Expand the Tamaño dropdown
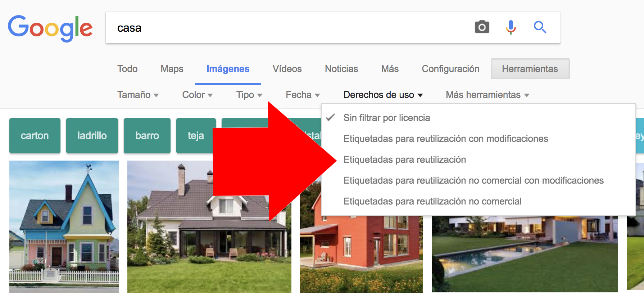 tap(138, 95)
